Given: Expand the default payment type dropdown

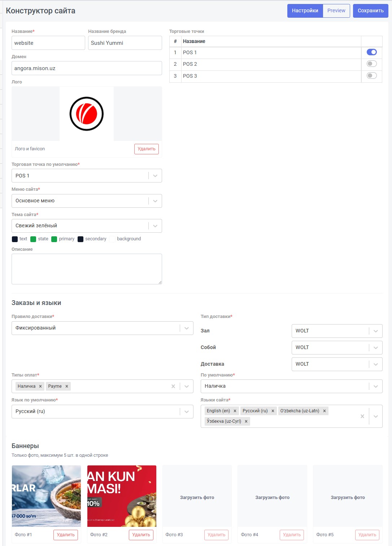Looking at the screenshot, I should [x=291, y=386].
